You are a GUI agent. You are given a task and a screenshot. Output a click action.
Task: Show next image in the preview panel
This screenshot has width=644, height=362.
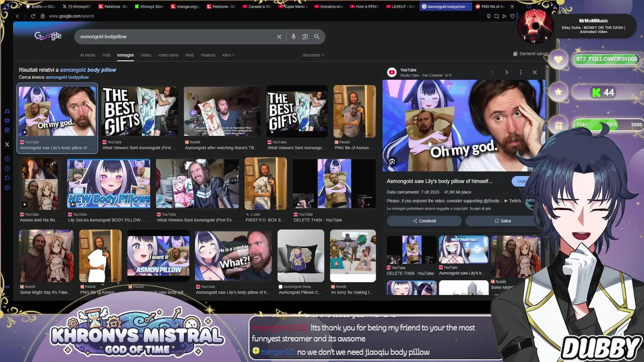click(507, 72)
